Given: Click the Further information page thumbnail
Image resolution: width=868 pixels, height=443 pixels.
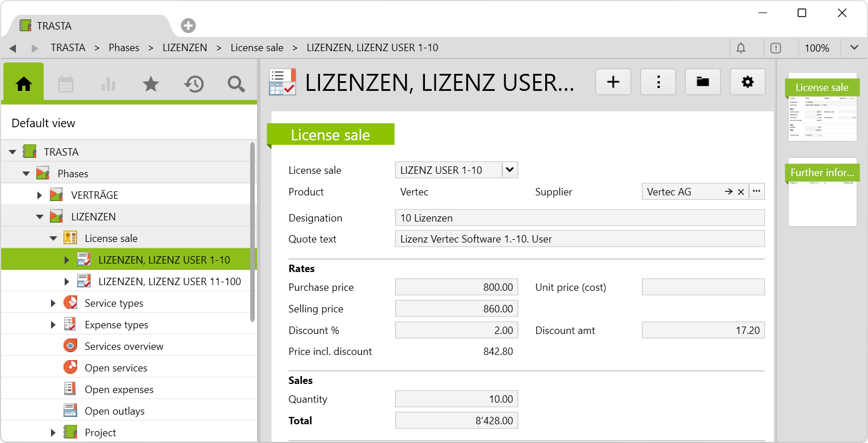Looking at the screenshot, I should 822,193.
